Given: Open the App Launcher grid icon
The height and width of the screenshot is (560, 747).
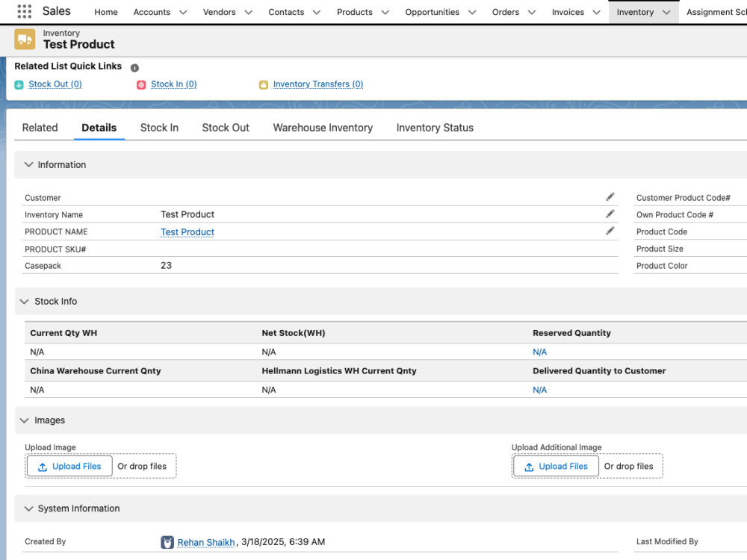Looking at the screenshot, I should (x=25, y=11).
